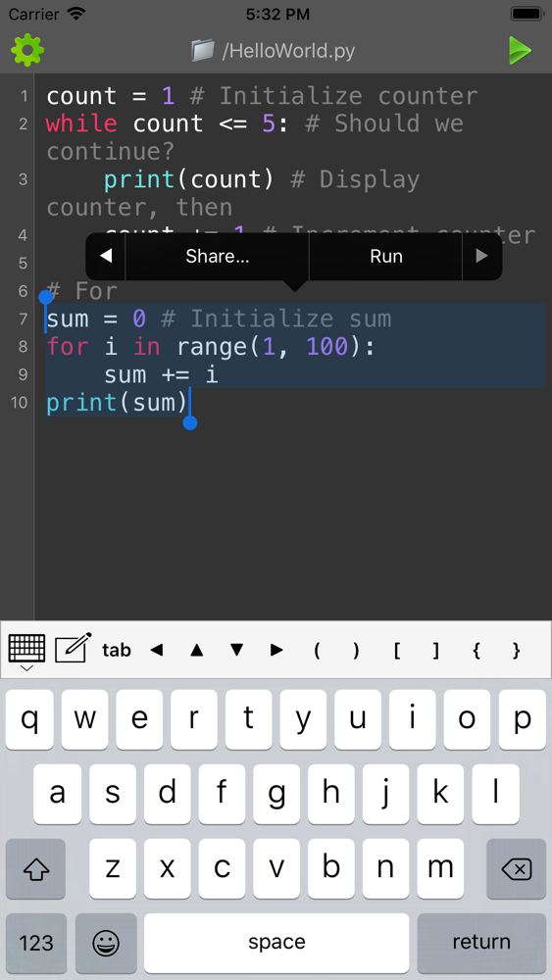Place cursor on 'count = 1' in line 1
The height and width of the screenshot is (980, 552).
click(111, 96)
